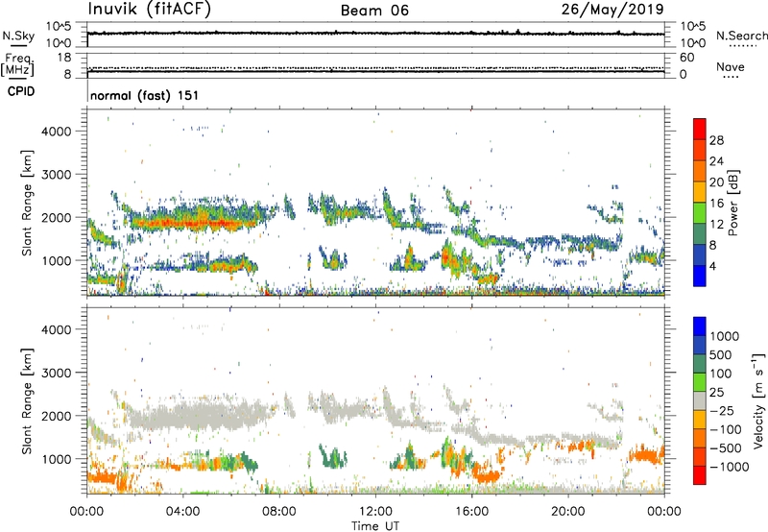Image resolution: width=768 pixels, height=532 pixels.
Task: Select the '20' label on the power colorbar
Action: [716, 182]
